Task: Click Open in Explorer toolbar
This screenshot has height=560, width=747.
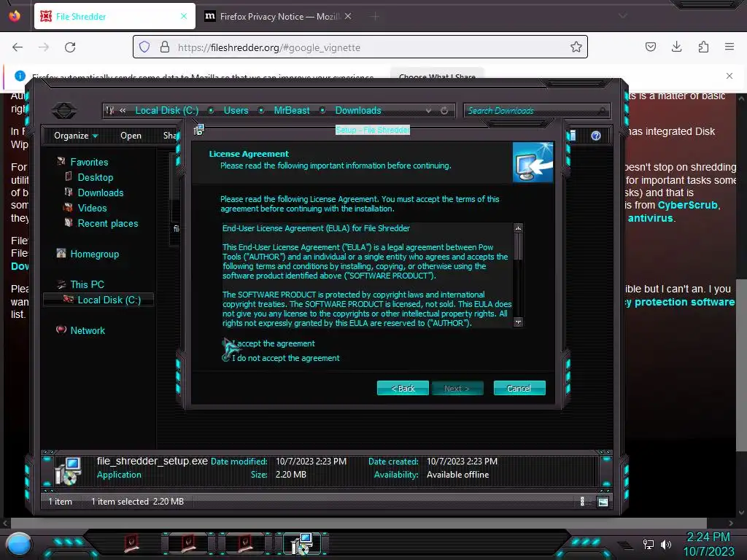Action: pyautogui.click(x=131, y=136)
